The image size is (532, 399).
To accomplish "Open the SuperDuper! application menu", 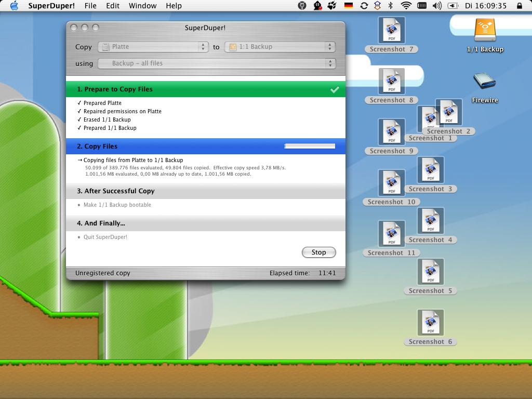I will coord(51,6).
